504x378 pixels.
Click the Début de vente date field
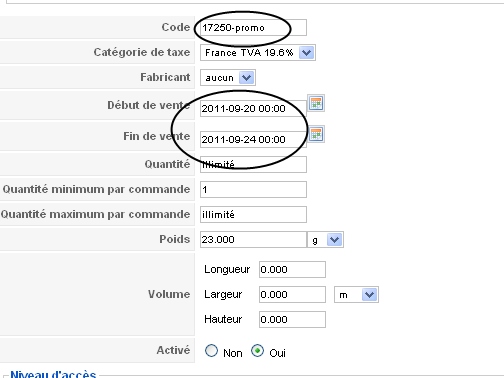click(x=253, y=109)
